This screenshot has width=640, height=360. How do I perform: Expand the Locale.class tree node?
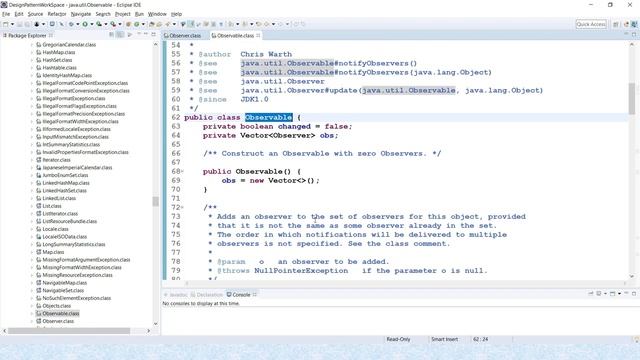32,229
